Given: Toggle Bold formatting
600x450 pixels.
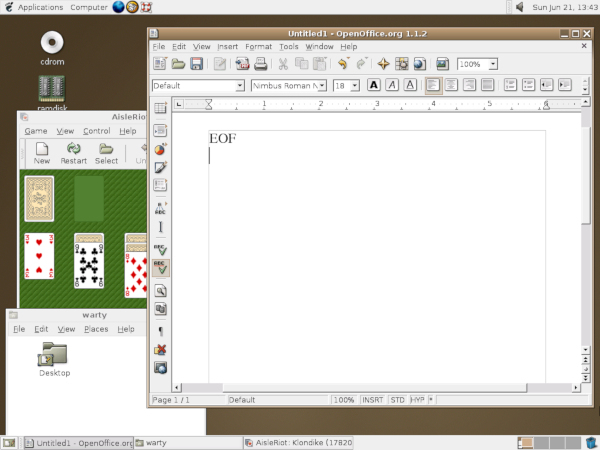Looking at the screenshot, I should [x=374, y=85].
